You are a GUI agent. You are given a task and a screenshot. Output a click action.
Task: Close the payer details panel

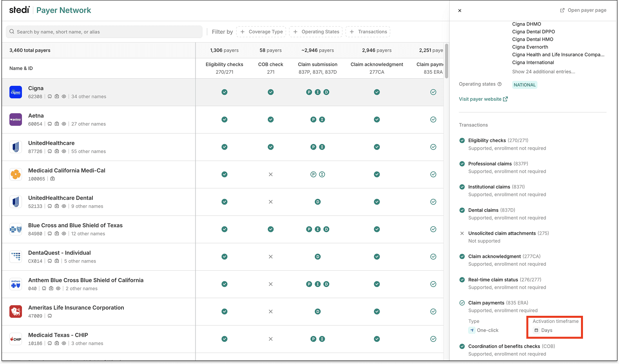pyautogui.click(x=460, y=11)
